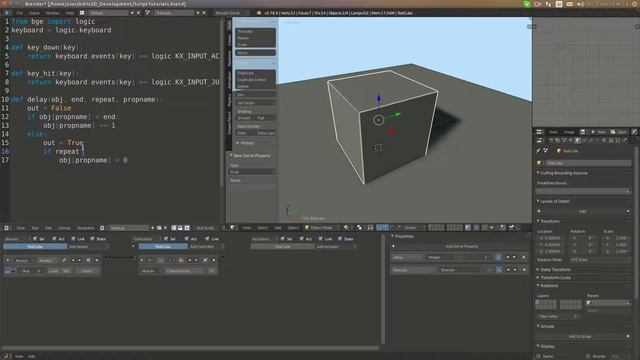Open 3D viewport editor type selector icon
The width and height of the screenshot is (640, 360).
233,227
